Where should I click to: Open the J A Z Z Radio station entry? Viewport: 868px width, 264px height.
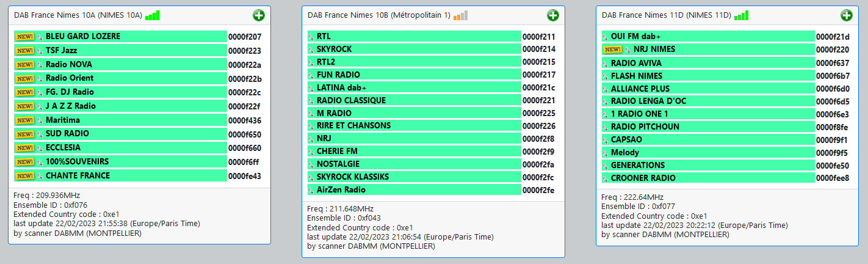click(x=120, y=106)
